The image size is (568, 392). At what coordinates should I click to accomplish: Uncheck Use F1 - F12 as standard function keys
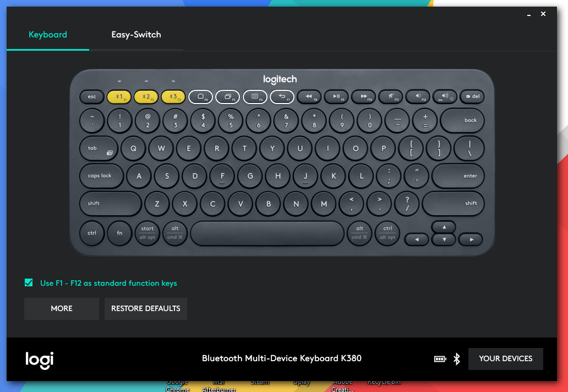tap(29, 282)
